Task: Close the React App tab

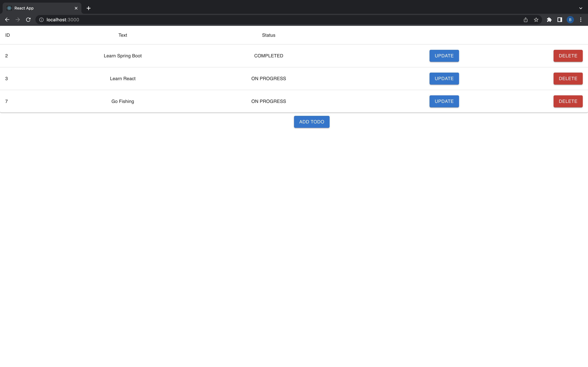Action: tap(76, 8)
